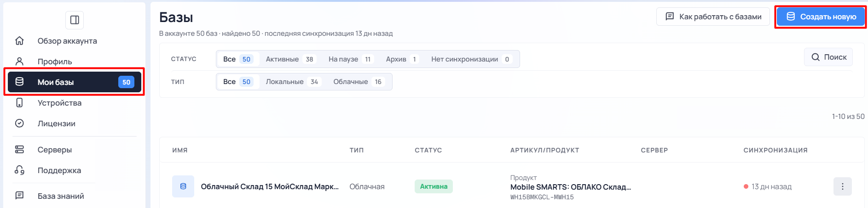Click the ТИП column header
868x208 pixels.
[357, 150]
